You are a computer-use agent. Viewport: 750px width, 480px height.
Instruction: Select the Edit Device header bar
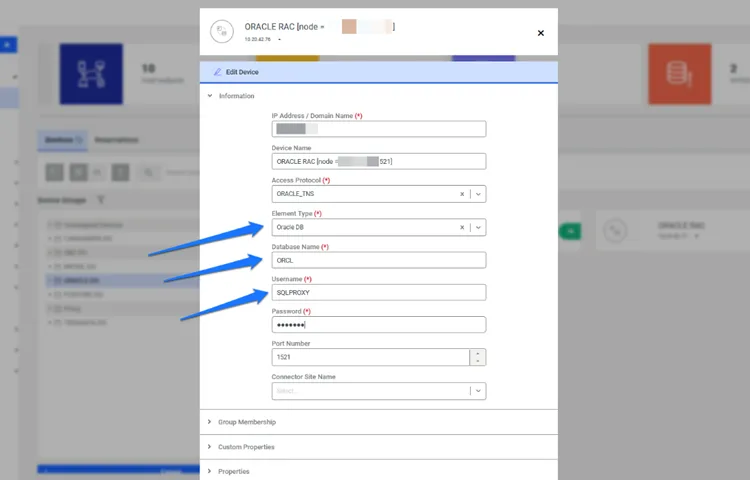point(379,72)
